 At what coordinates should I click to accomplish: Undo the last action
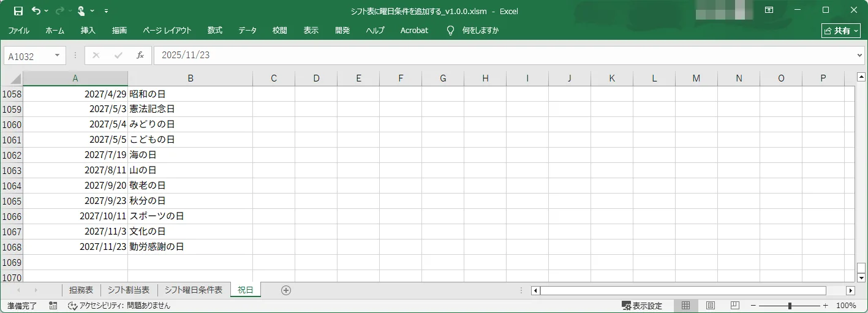36,11
